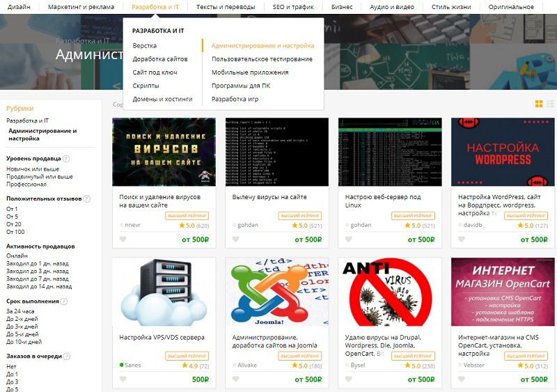Screen dimensions: 557x392
Task: Click heart on 'Удалю вирусы на Drupal' card
Action: click(349, 379)
